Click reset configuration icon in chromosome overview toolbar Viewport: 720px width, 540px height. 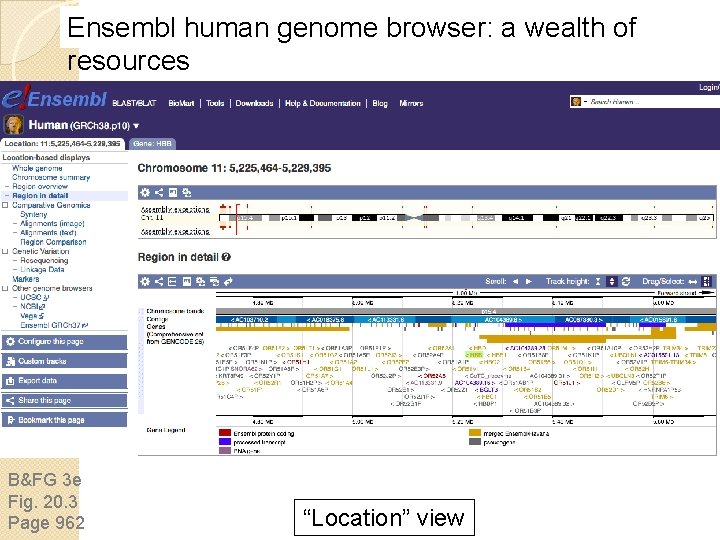[186, 192]
